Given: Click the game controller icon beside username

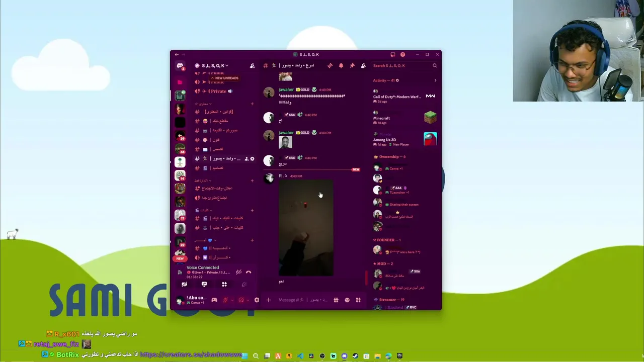Looking at the screenshot, I should tap(214, 300).
